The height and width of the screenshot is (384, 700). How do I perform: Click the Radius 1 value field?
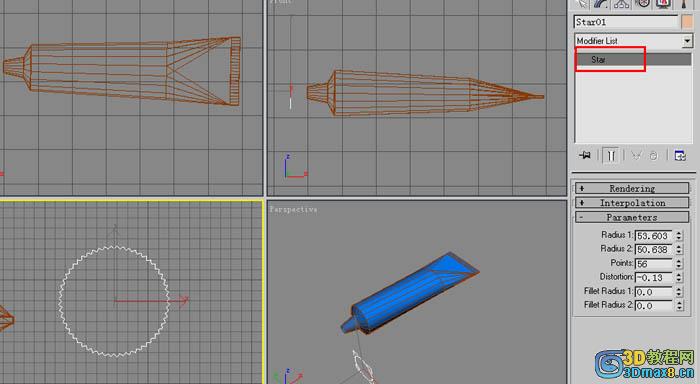point(654,235)
